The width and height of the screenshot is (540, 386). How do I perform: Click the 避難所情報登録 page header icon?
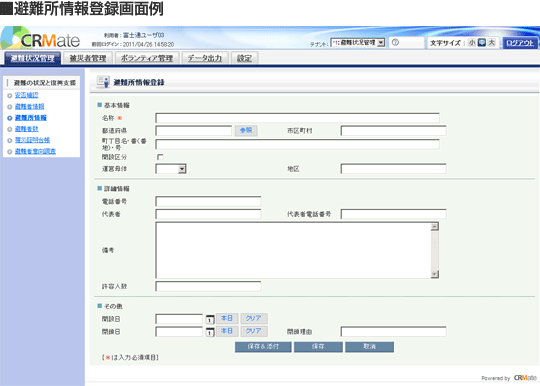pos(103,82)
